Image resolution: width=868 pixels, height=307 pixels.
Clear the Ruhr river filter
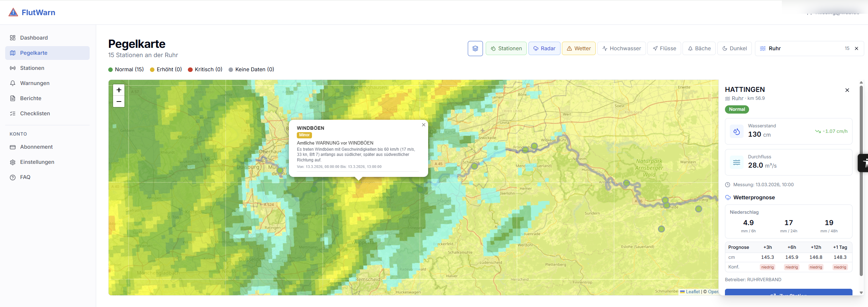(857, 49)
